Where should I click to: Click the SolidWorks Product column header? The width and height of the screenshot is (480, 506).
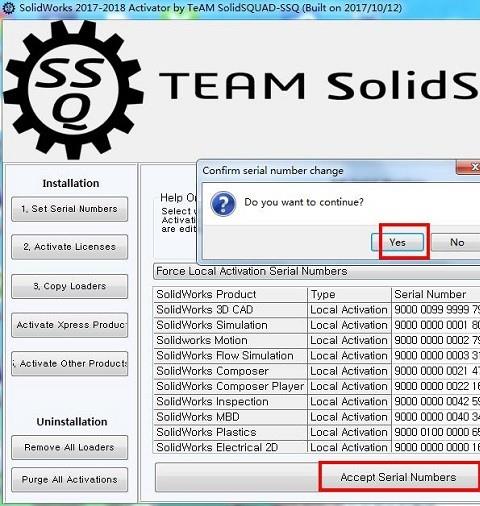click(x=230, y=294)
